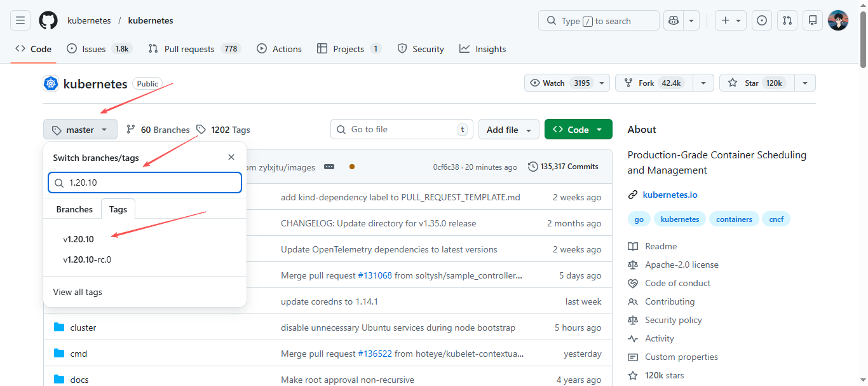The height and width of the screenshot is (386, 868).
Task: Open the 1202 Tags link
Action: pyautogui.click(x=224, y=130)
